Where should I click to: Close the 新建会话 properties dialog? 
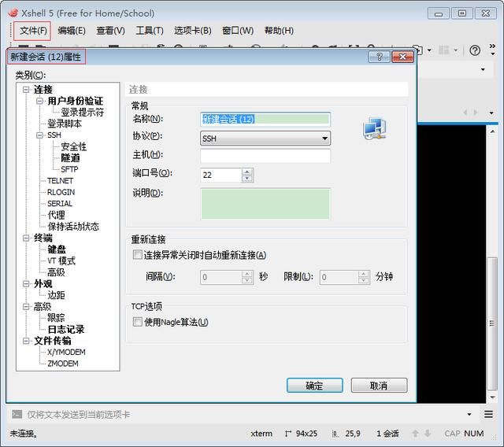[402, 57]
